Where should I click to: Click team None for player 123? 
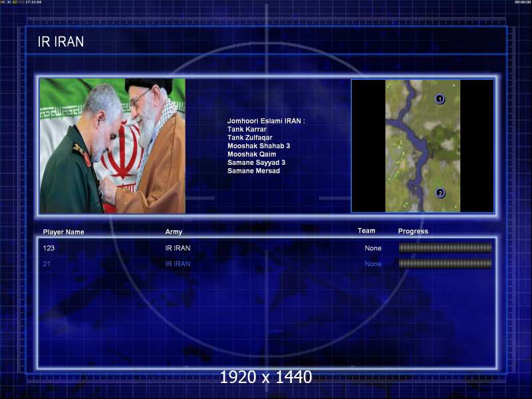tap(373, 248)
